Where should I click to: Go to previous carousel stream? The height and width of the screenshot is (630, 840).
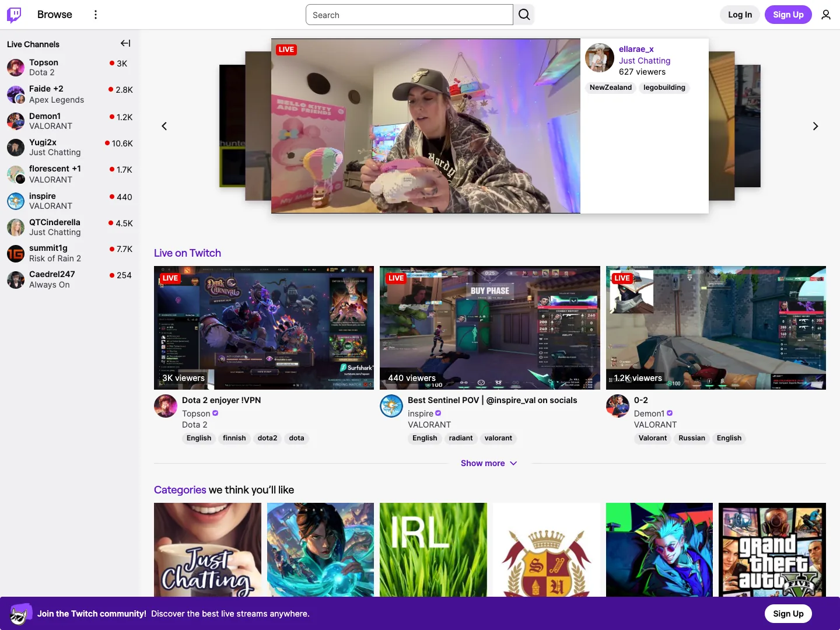(x=164, y=126)
